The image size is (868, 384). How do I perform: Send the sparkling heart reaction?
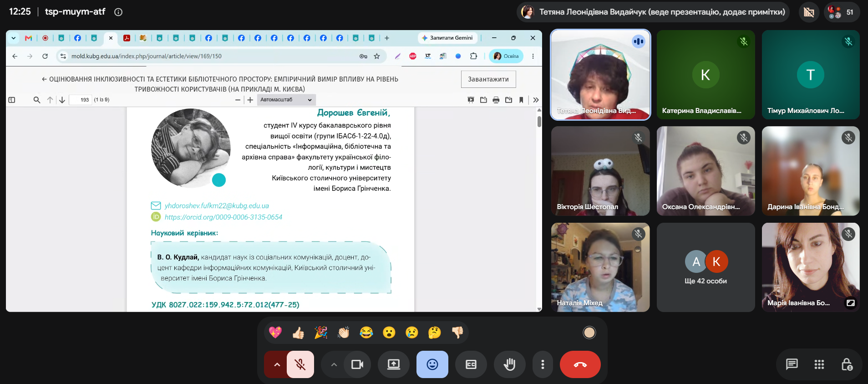pos(275,333)
